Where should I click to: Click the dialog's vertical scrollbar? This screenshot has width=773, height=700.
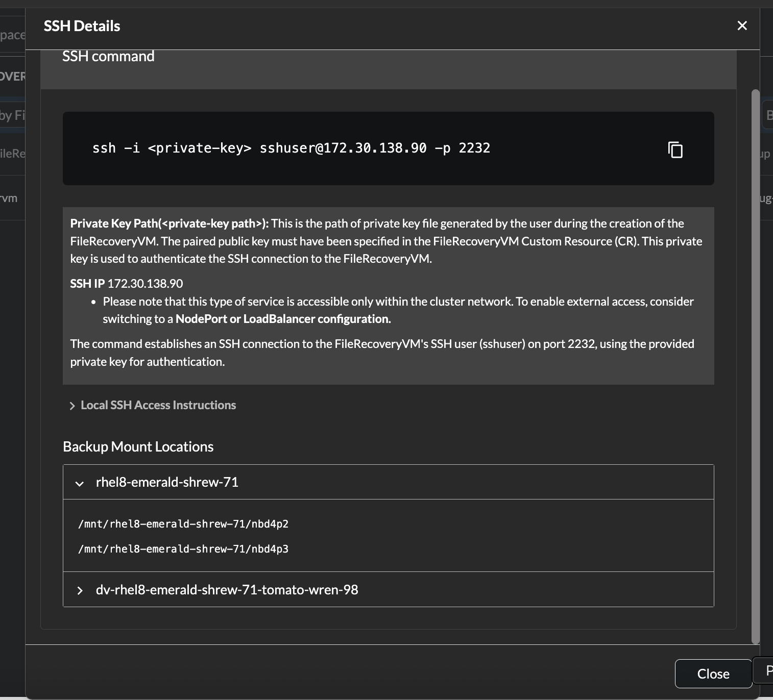pos(755,357)
